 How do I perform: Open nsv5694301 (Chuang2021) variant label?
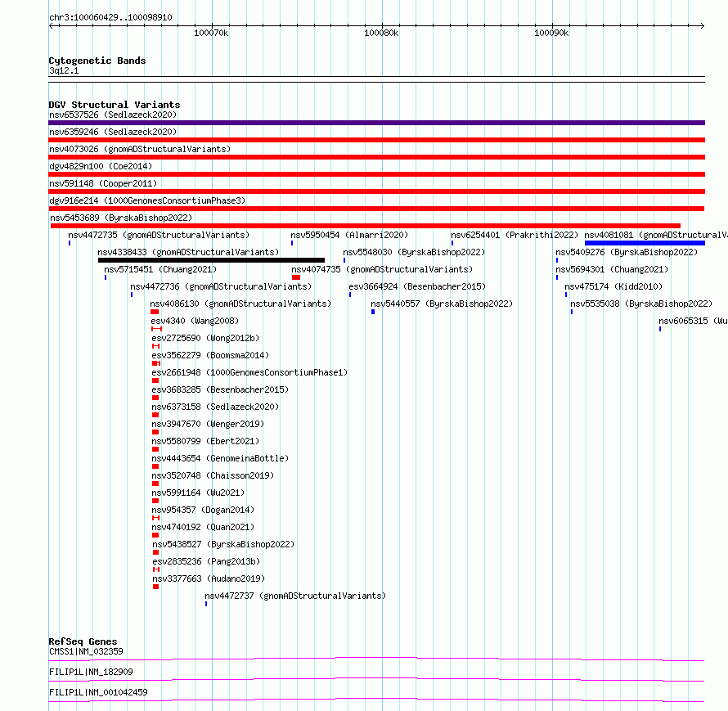pyautogui.click(x=612, y=269)
